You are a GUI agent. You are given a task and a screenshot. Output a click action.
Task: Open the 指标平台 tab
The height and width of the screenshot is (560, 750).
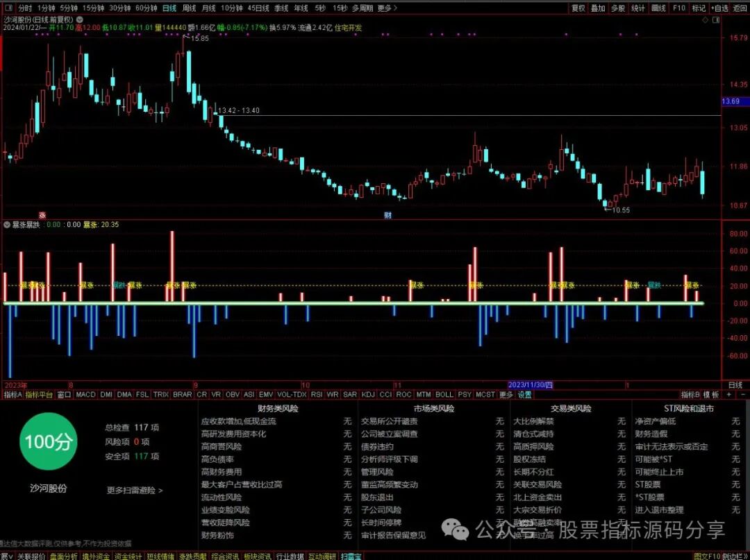point(39,395)
